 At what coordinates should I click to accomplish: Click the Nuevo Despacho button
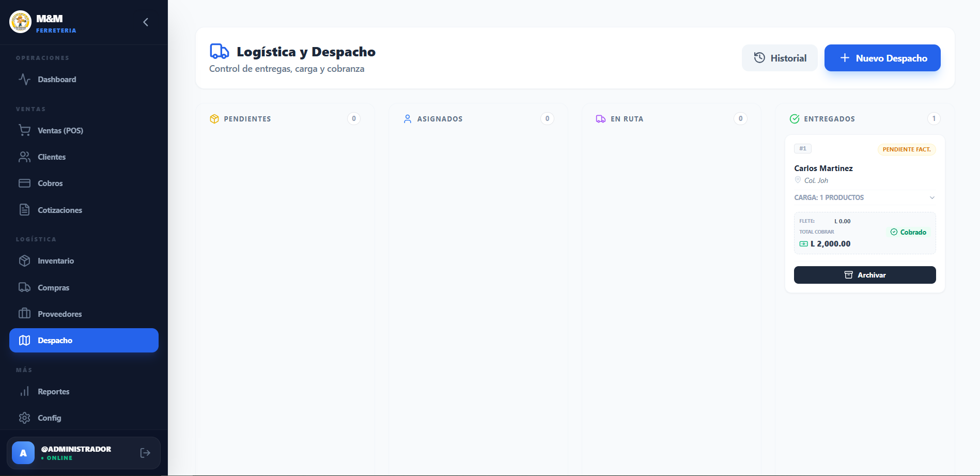(x=882, y=58)
